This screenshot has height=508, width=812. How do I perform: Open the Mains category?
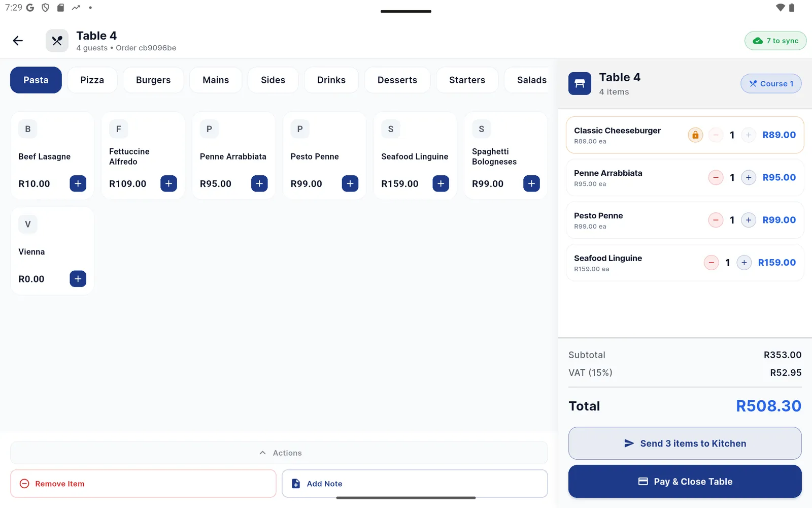216,80
